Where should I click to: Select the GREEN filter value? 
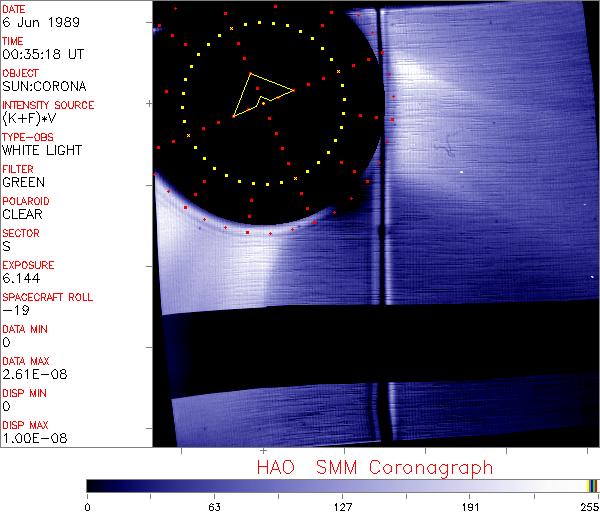[x=23, y=182]
